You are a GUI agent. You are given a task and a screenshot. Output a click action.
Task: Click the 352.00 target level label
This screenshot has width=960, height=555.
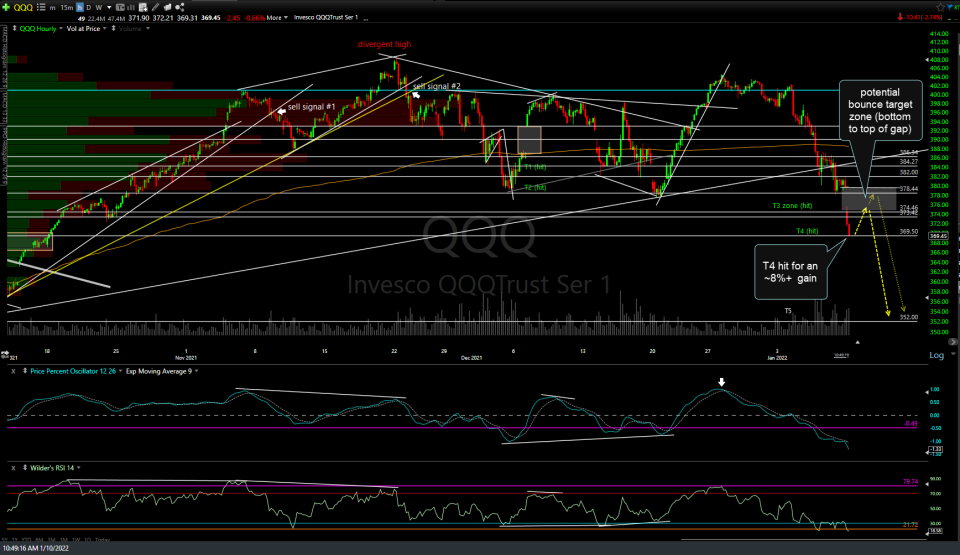coord(909,317)
